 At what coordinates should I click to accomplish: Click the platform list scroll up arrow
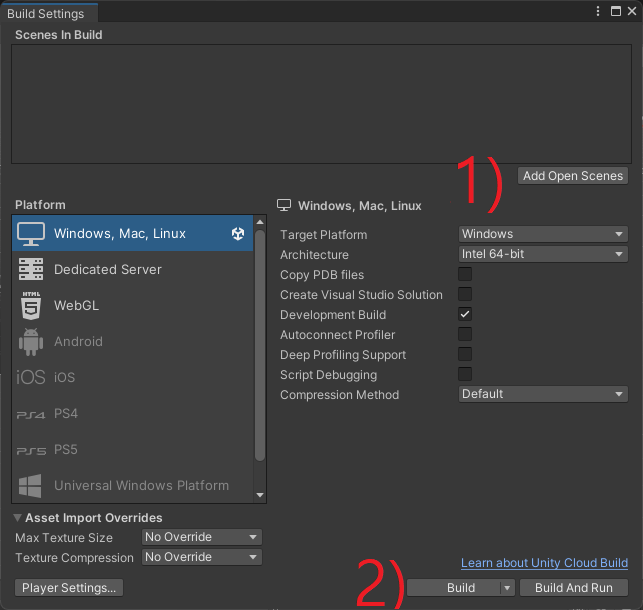[260, 222]
